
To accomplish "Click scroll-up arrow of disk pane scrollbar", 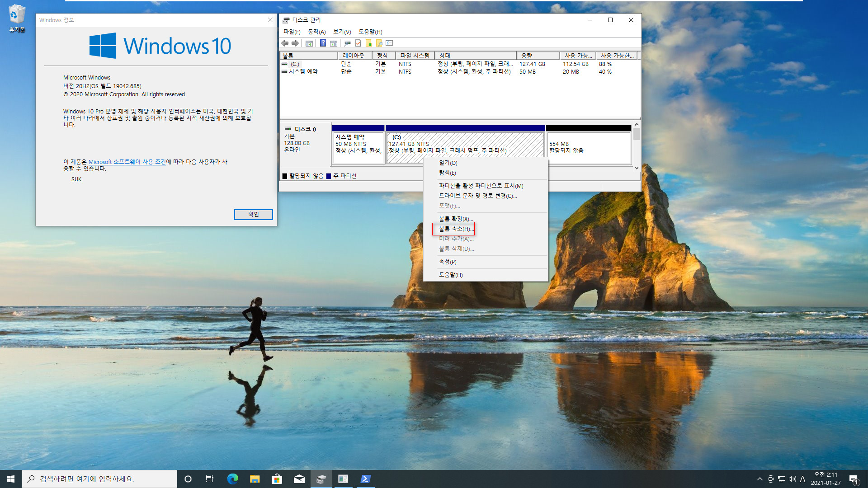I will (637, 125).
